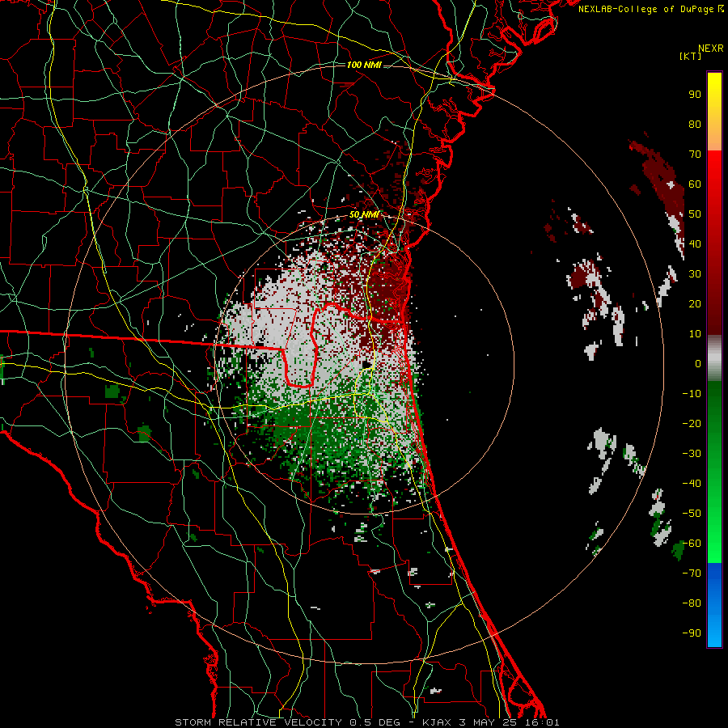Image resolution: width=728 pixels, height=728 pixels.
Task: Click the Storm Relative Velocity KJAX caption
Action: click(x=367, y=722)
